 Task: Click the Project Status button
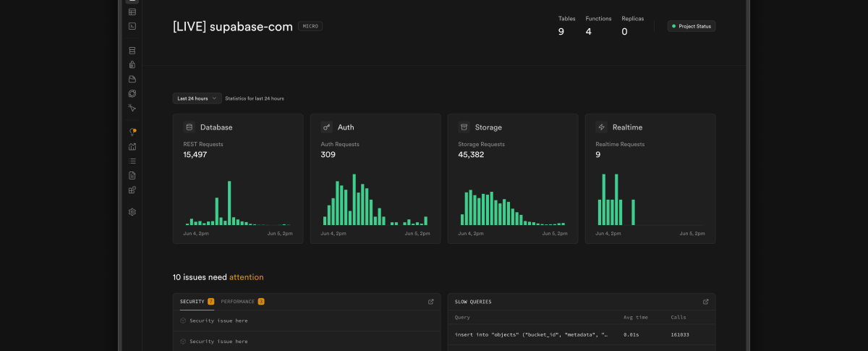(x=692, y=26)
